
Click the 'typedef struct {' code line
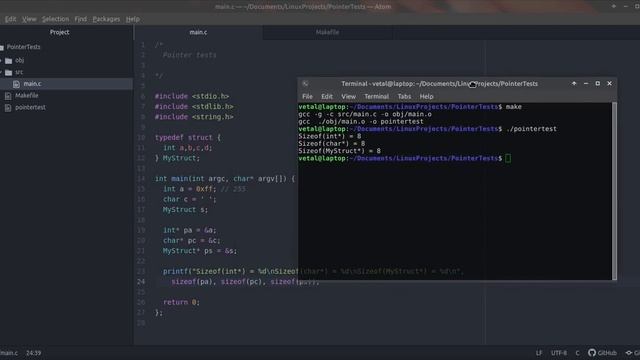[188, 138]
